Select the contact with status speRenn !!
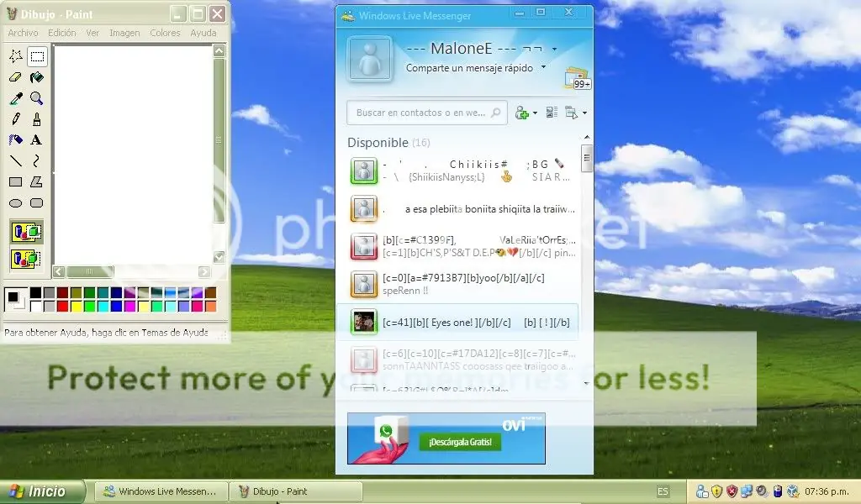This screenshot has width=861, height=504. point(462,284)
